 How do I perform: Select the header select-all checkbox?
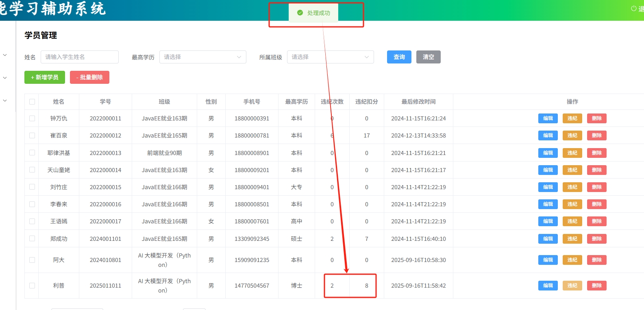[x=32, y=102]
